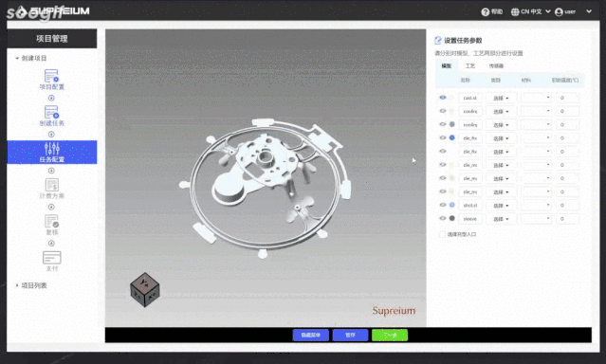The image size is (606, 364).
Task: Open the 复核 review step icon
Action: coord(52,221)
